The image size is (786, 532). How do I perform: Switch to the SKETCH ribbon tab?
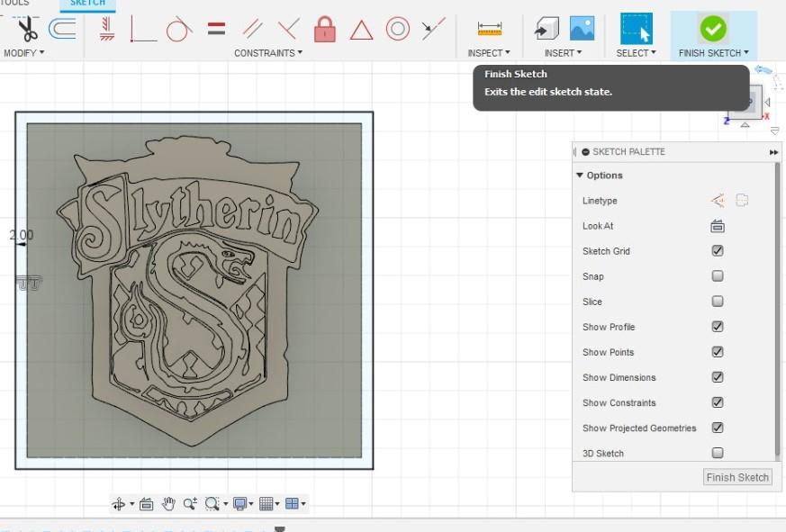pyautogui.click(x=87, y=4)
